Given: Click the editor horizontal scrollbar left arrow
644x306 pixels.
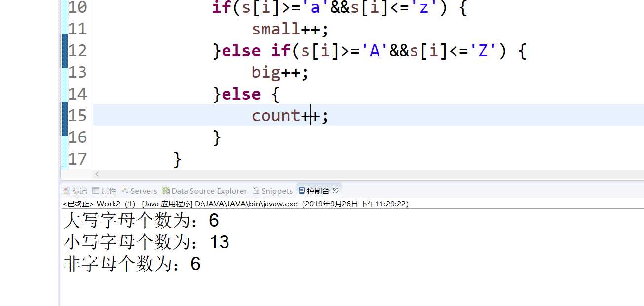Looking at the screenshot, I should click(x=97, y=174).
